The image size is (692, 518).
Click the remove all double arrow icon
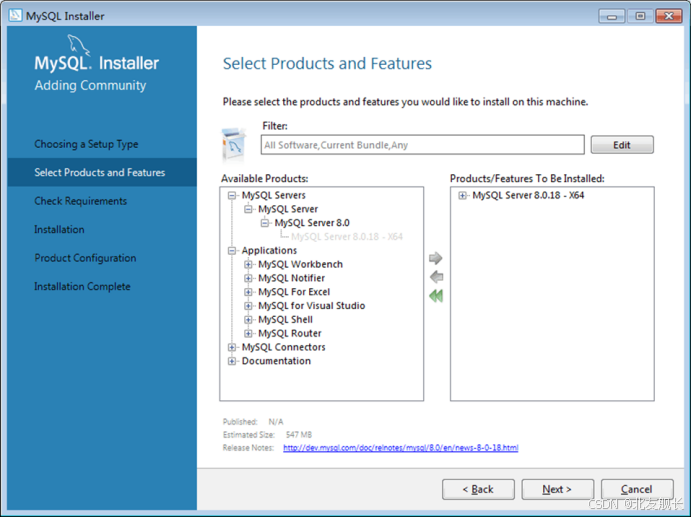[436, 296]
